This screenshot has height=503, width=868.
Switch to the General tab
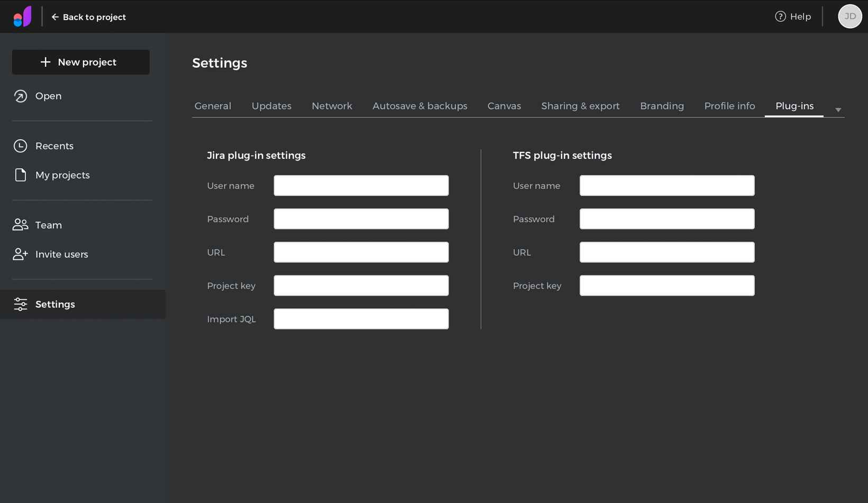point(213,106)
